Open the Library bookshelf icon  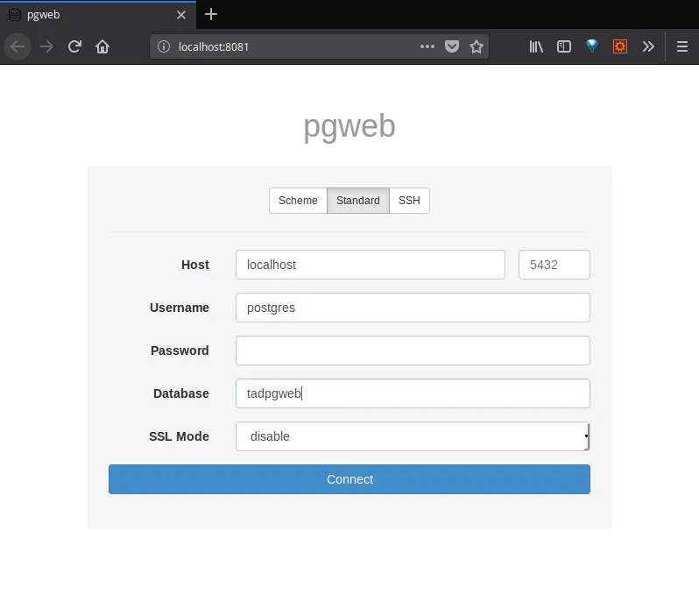coord(536,46)
